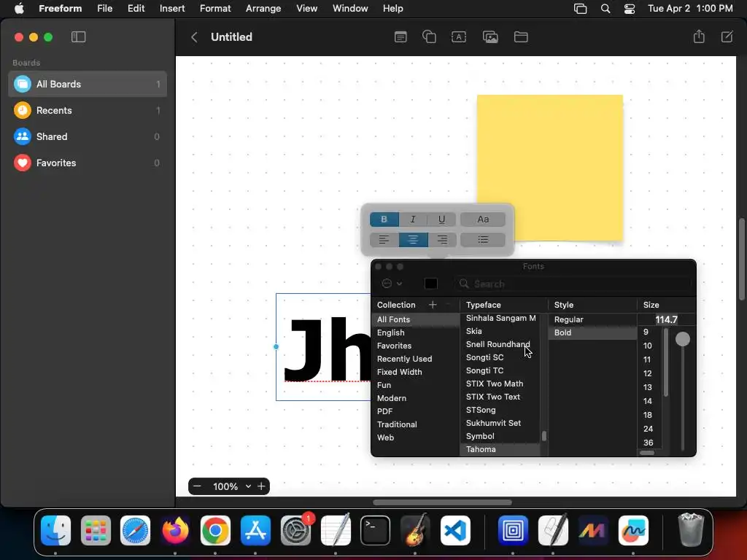Image resolution: width=747 pixels, height=560 pixels.
Task: Open GarageBand from the Dock
Action: click(x=415, y=530)
